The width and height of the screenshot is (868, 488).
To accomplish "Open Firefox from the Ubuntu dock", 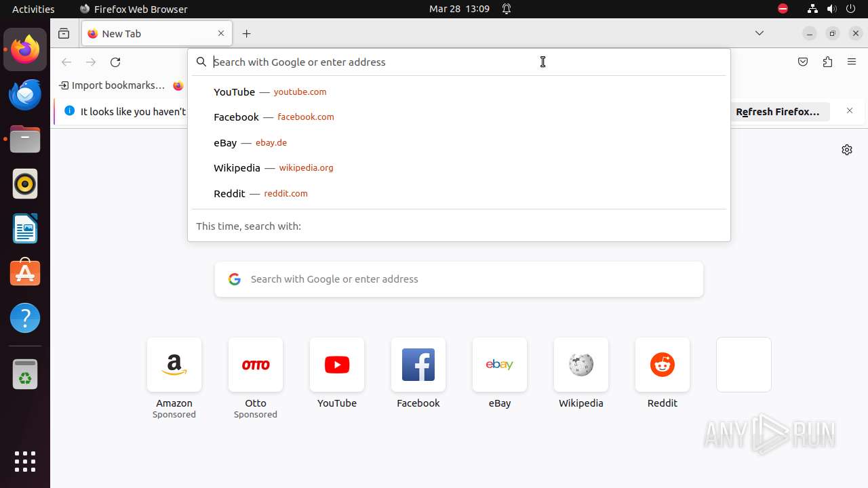I will click(x=25, y=49).
